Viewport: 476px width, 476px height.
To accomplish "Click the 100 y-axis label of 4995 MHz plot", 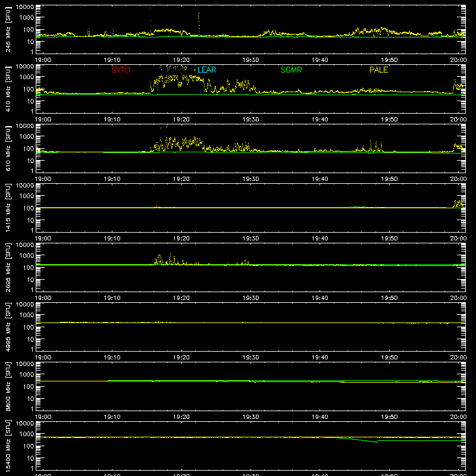I will click(29, 327).
